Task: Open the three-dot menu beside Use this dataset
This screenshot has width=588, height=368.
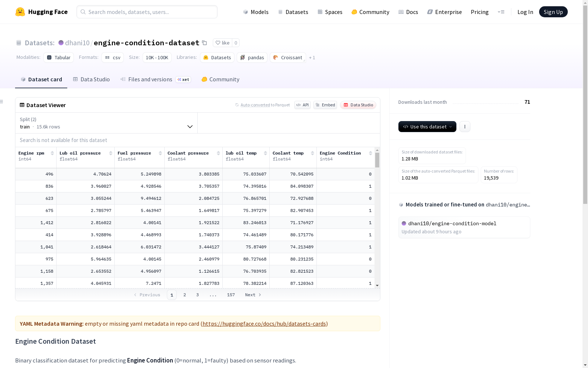Action: click(465, 127)
